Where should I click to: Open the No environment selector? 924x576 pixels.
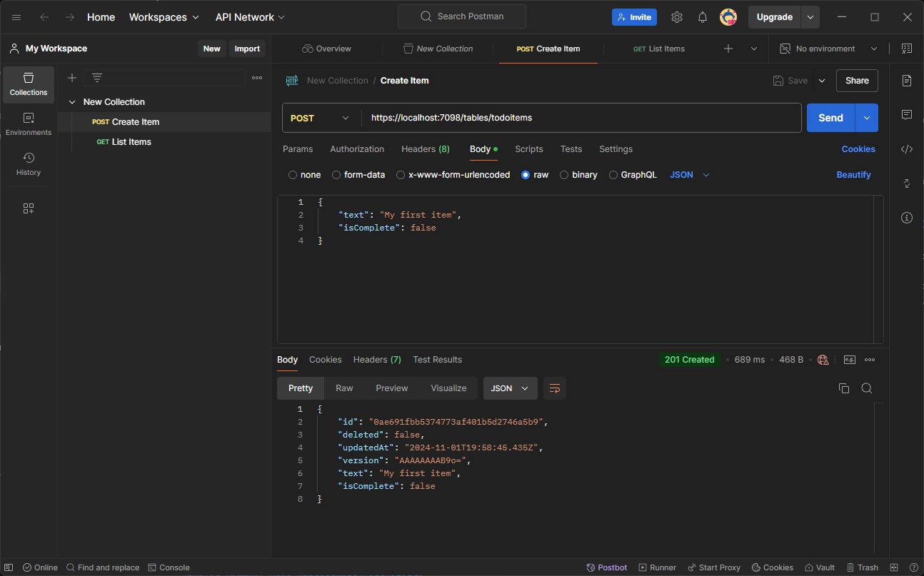[828, 49]
